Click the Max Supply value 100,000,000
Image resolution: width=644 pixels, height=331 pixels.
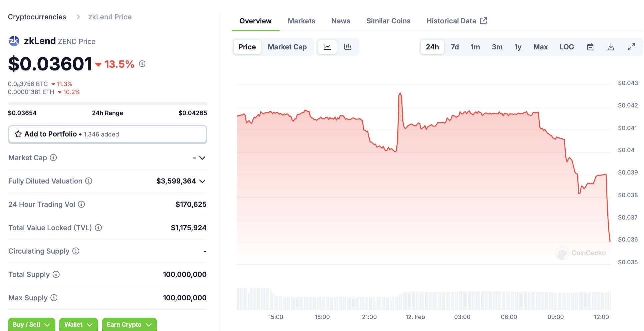tap(185, 298)
